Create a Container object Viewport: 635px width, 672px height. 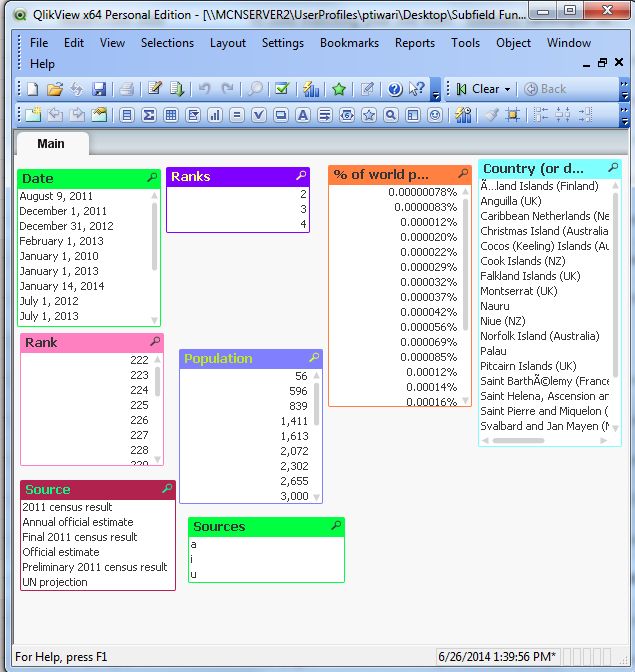[x=413, y=115]
